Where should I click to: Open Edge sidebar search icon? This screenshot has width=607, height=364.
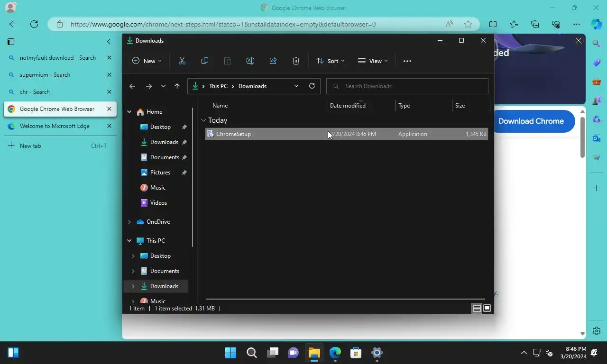(x=597, y=44)
